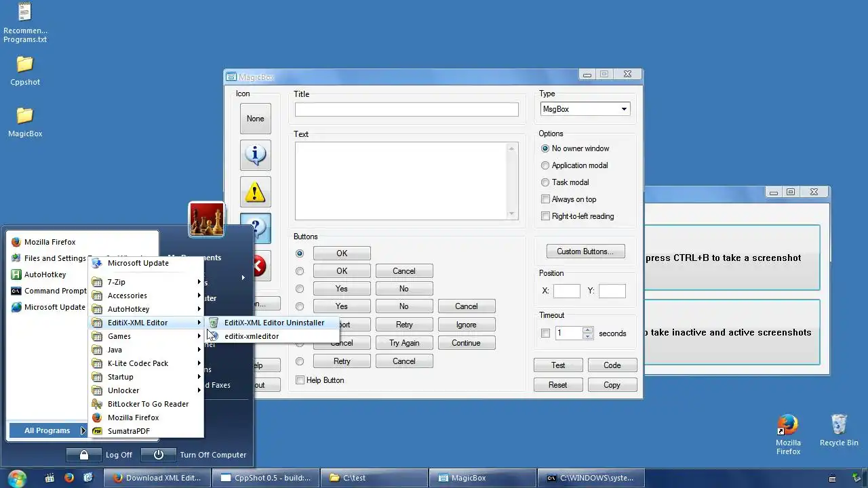Click the Test button

(x=558, y=365)
